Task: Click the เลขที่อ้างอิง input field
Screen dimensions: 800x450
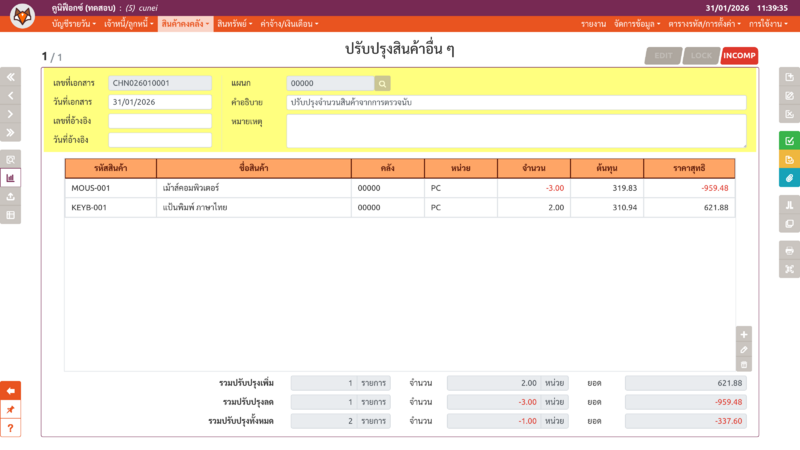Action: (x=160, y=121)
